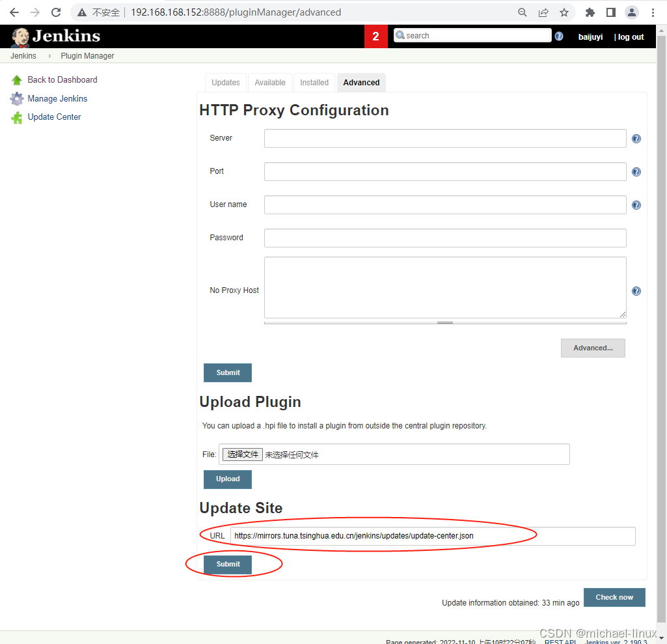
Task: Reload the page with refresh icon
Action: point(56,12)
